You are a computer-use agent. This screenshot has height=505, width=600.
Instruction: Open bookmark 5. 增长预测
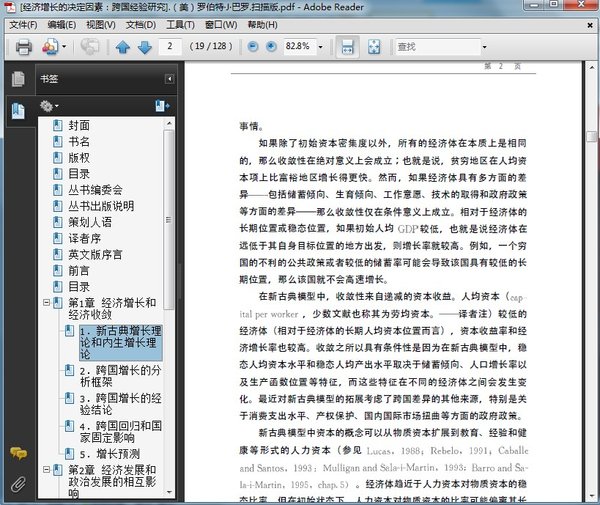[113, 453]
